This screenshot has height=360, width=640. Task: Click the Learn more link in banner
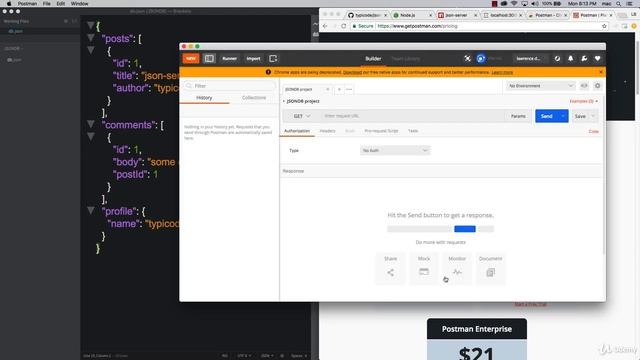pyautogui.click(x=502, y=72)
